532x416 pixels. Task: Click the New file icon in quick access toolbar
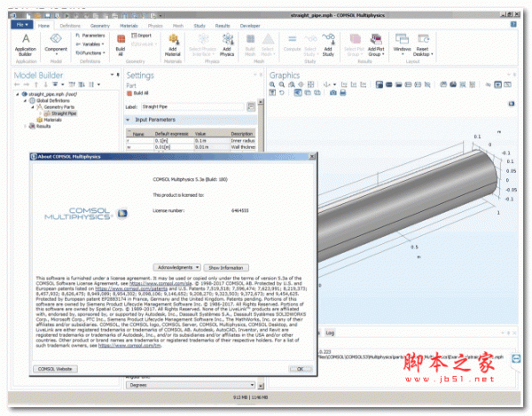(28, 16)
